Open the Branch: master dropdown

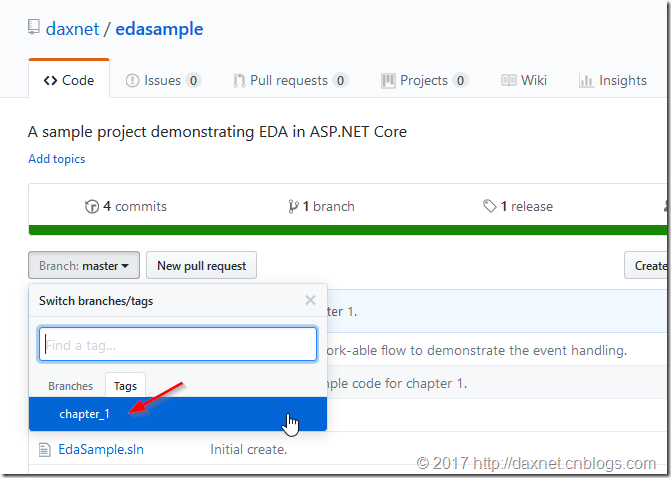click(84, 265)
